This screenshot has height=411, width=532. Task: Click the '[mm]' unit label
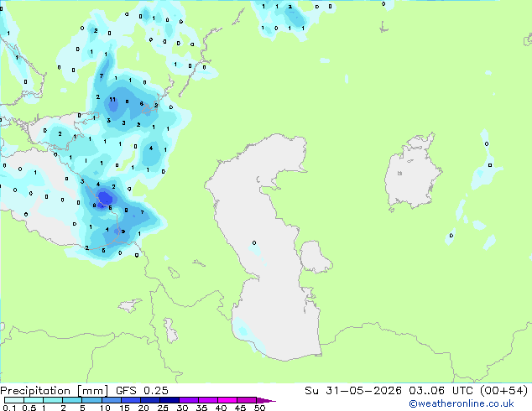pyautogui.click(x=92, y=391)
